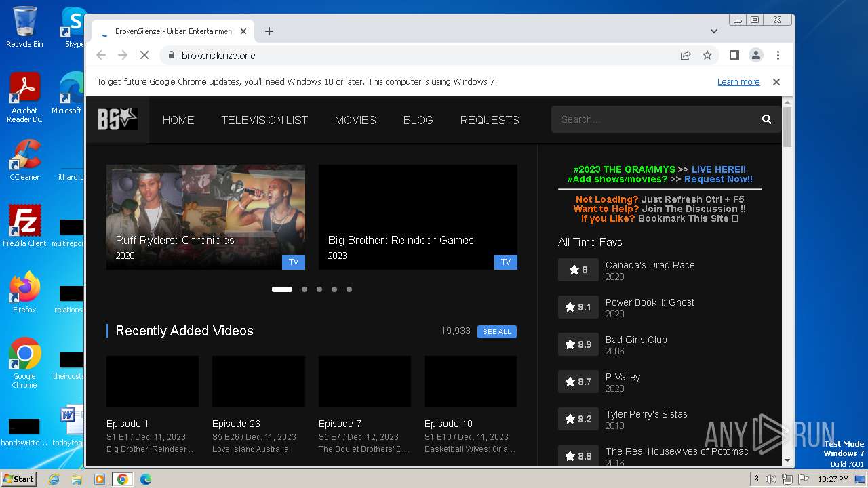This screenshot has width=868, height=488.
Task: Open Edge from the taskbar
Action: click(146, 479)
